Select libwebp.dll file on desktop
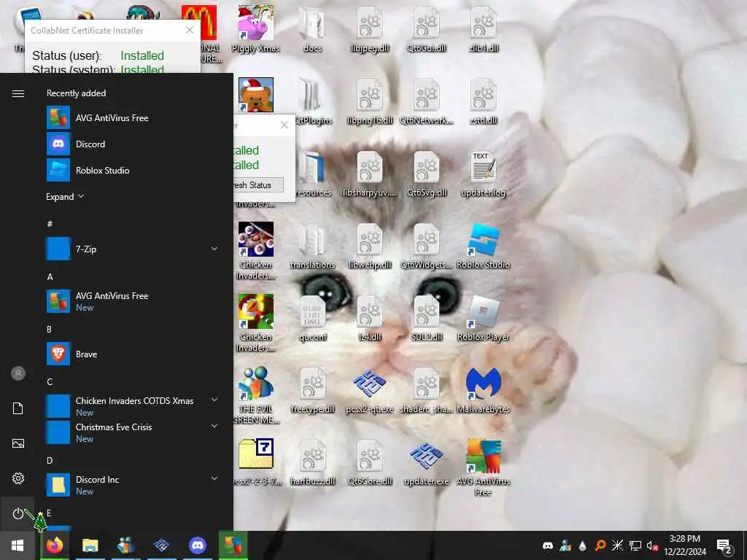 click(x=370, y=246)
